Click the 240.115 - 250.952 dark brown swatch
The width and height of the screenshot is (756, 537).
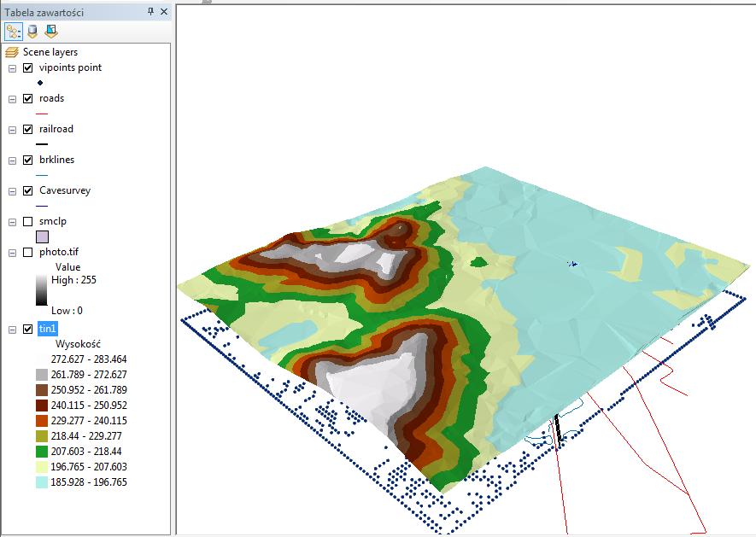(42, 406)
